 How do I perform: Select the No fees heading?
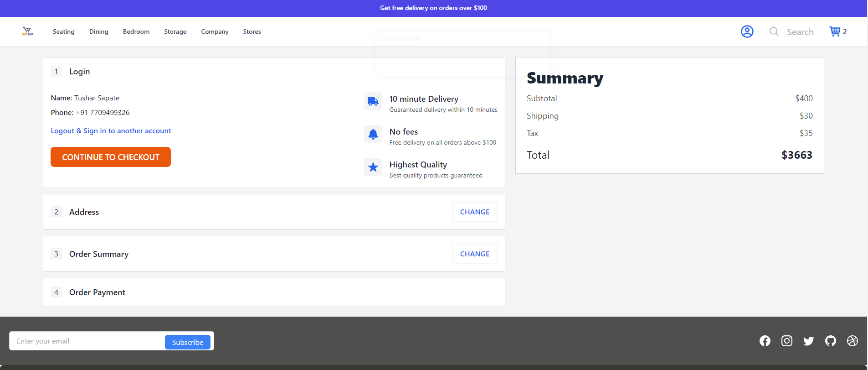tap(404, 132)
